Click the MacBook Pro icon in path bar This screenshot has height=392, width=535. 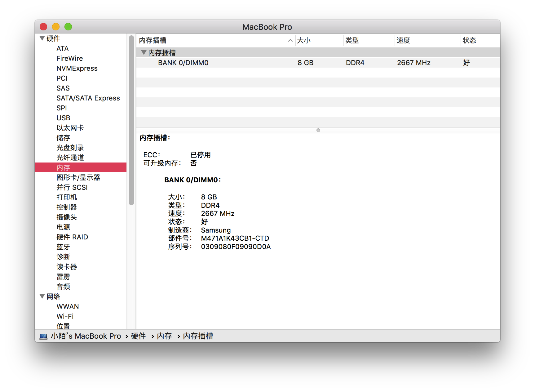click(43, 336)
